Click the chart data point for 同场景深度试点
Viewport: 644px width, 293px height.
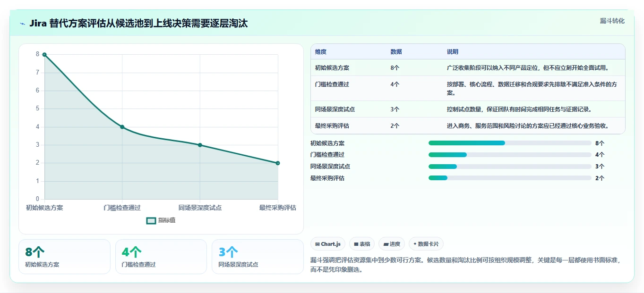[200, 145]
